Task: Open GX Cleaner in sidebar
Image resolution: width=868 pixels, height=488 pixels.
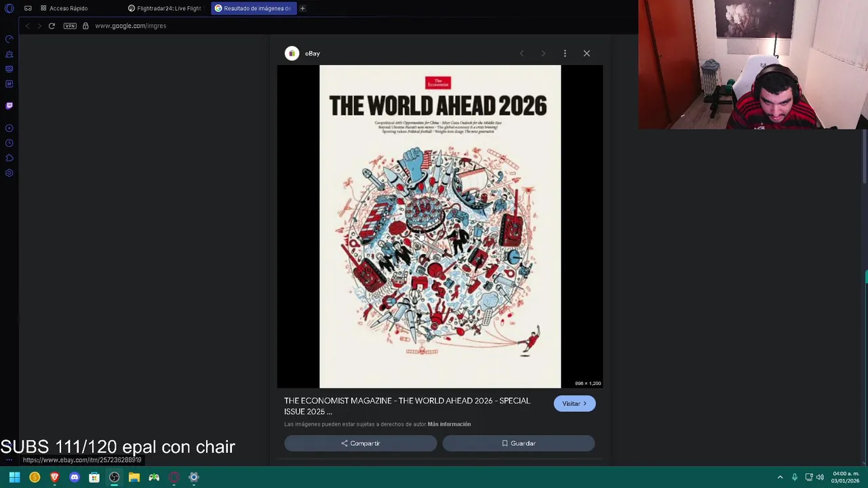Action: click(x=9, y=54)
